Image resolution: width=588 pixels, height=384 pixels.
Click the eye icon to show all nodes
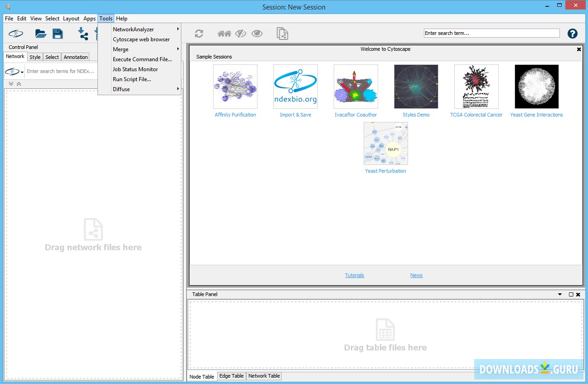coord(257,33)
